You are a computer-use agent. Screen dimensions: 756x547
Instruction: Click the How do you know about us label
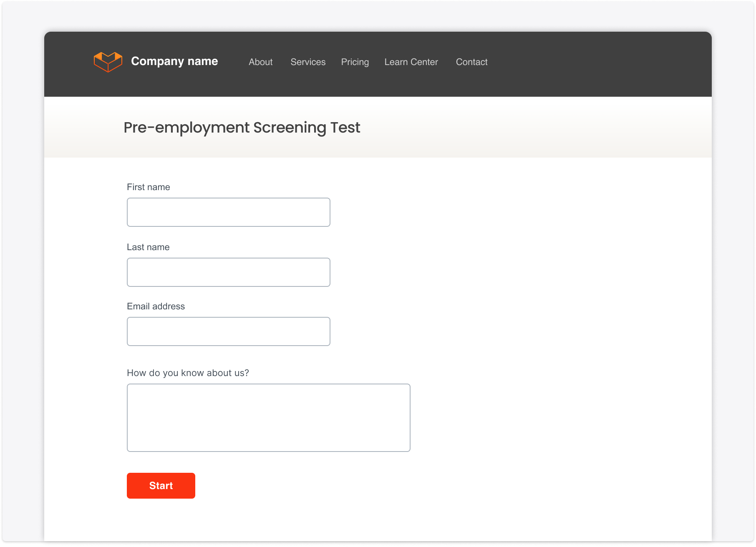(x=188, y=373)
